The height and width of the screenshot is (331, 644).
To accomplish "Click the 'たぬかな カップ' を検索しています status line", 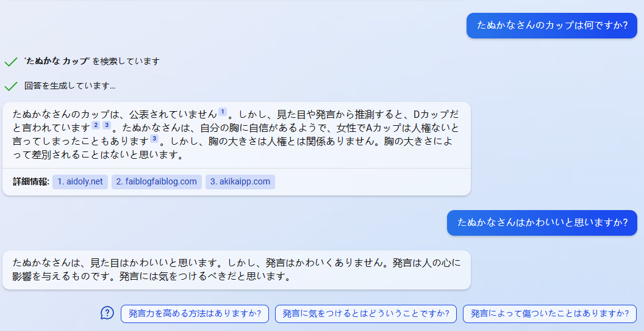I will [x=91, y=62].
